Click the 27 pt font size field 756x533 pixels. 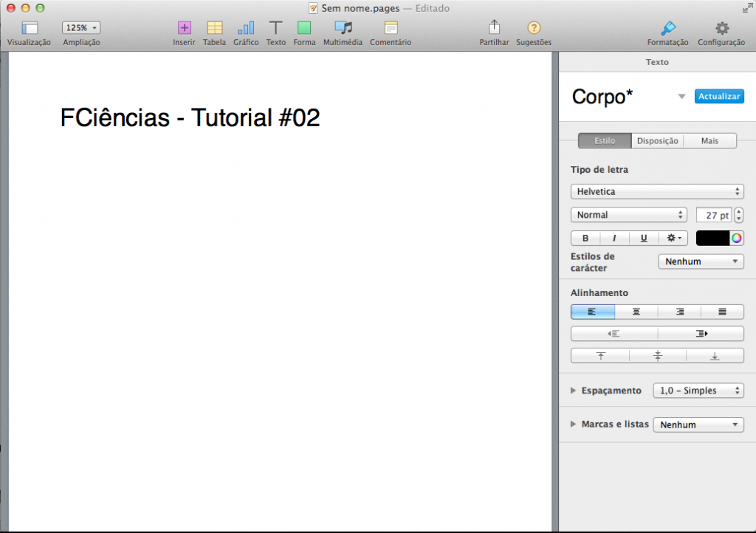click(x=714, y=215)
